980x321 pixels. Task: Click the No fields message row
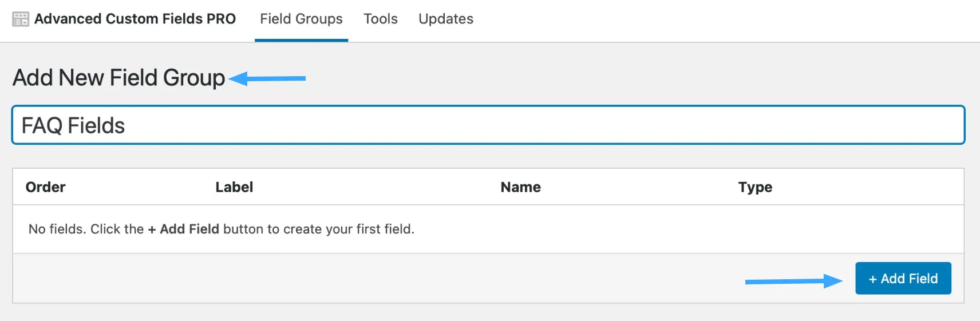coord(488,229)
